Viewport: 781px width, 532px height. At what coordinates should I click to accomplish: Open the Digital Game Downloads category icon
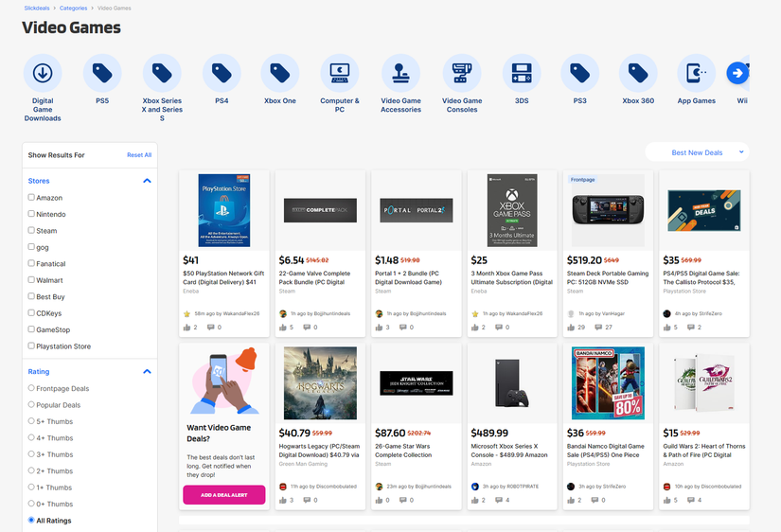pyautogui.click(x=43, y=73)
